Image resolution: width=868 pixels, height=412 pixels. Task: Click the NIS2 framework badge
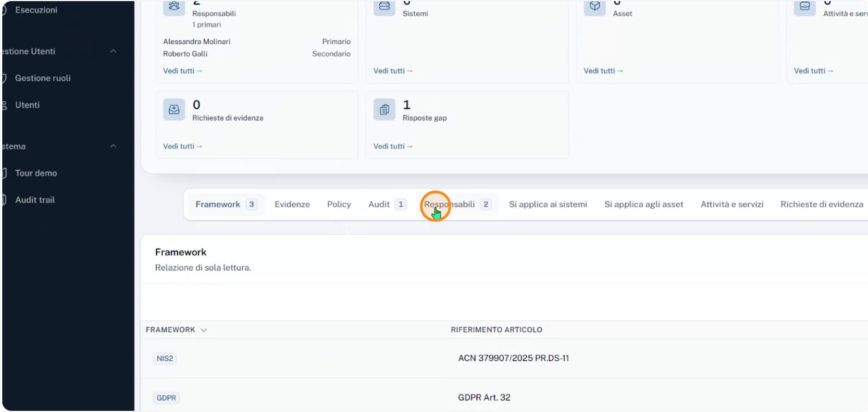pyautogui.click(x=165, y=358)
